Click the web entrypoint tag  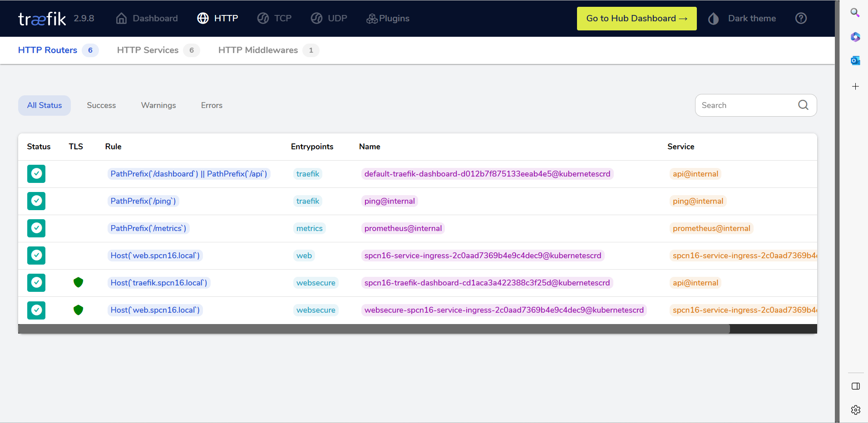pos(304,256)
